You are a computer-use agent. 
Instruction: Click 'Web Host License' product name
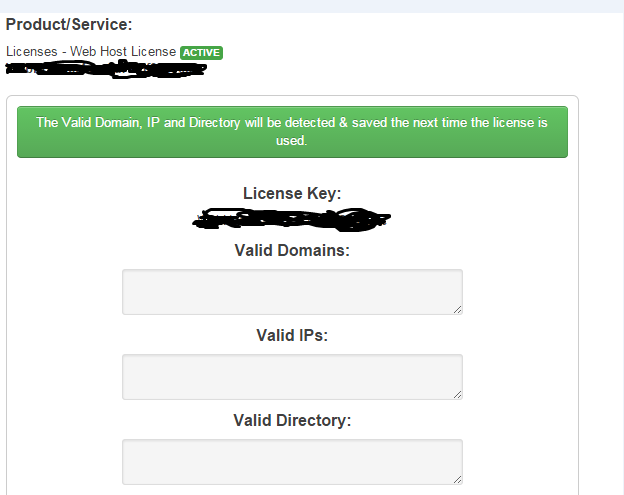pos(123,52)
